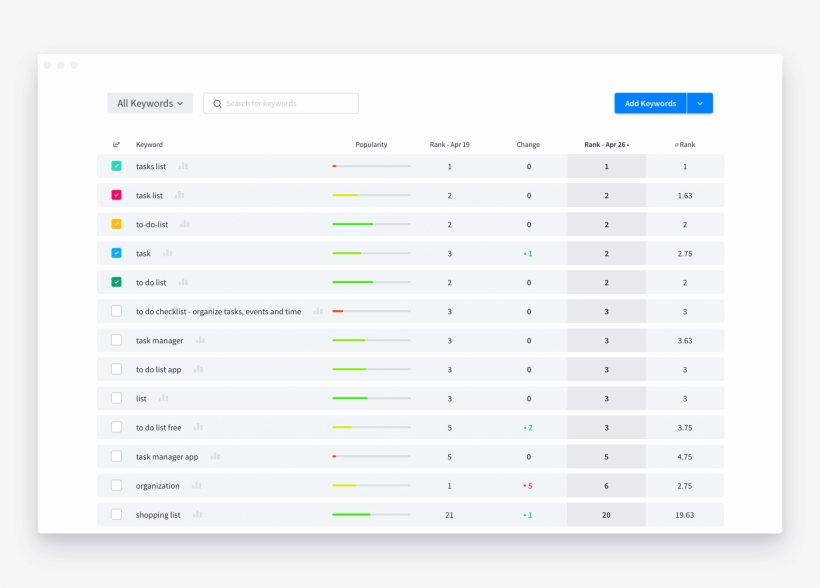Click the chart icon beside 'shopping list'
Image resolution: width=820 pixels, height=588 pixels.
[197, 514]
